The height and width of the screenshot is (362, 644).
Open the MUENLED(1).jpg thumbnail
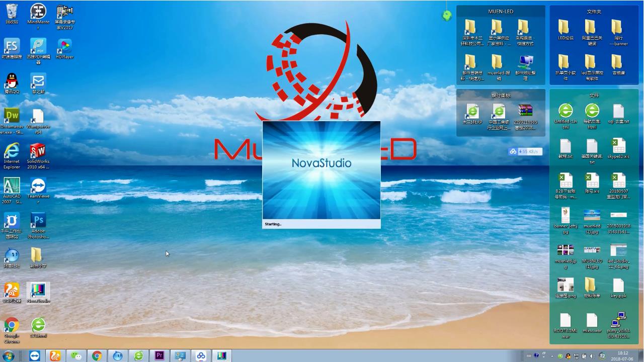coord(592,256)
